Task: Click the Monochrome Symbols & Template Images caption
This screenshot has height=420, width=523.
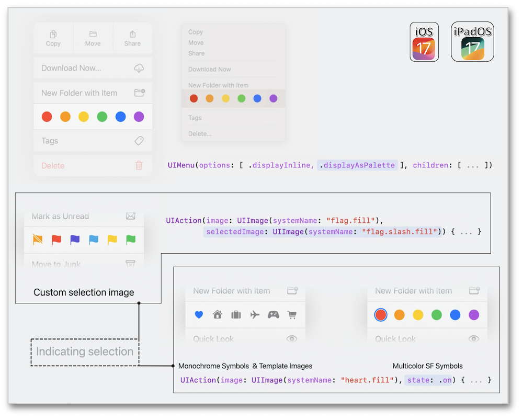Action: pos(245,366)
